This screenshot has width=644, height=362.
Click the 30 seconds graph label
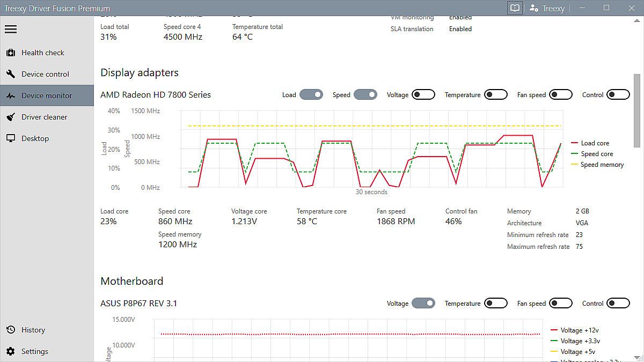click(371, 192)
